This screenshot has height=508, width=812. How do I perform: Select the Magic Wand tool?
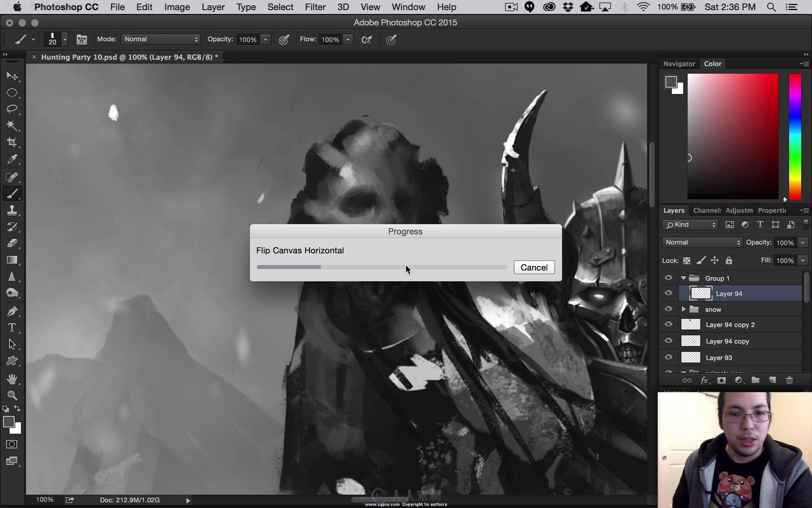pos(12,126)
